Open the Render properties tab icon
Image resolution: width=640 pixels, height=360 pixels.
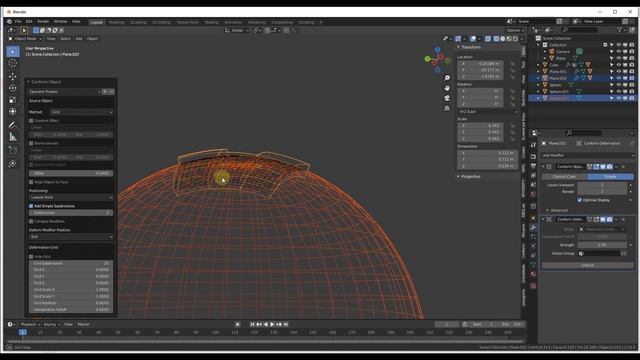[533, 157]
